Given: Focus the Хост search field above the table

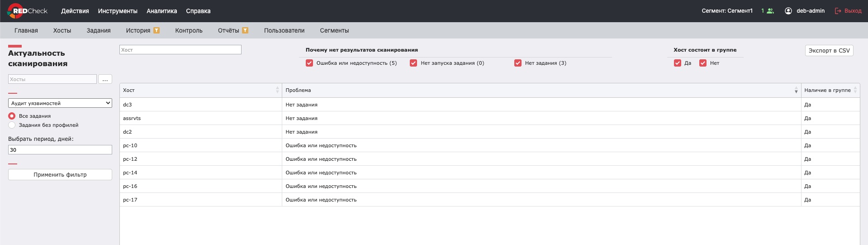Looking at the screenshot, I should tap(180, 50).
